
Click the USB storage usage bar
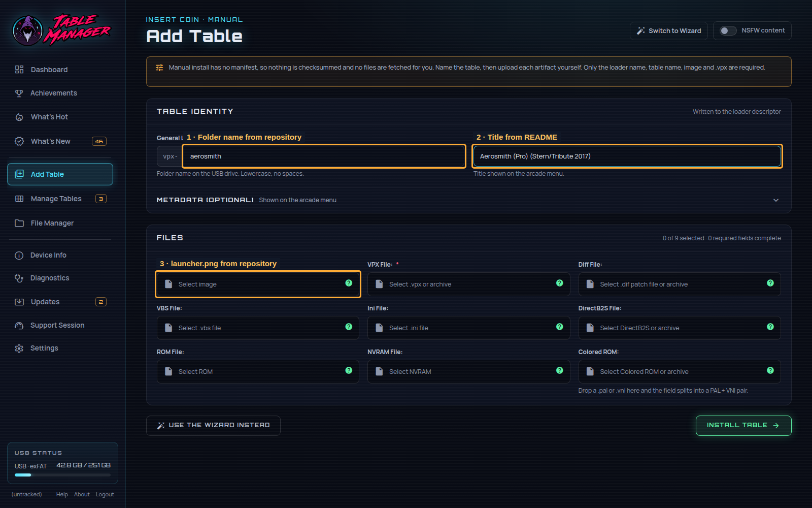pyautogui.click(x=62, y=475)
